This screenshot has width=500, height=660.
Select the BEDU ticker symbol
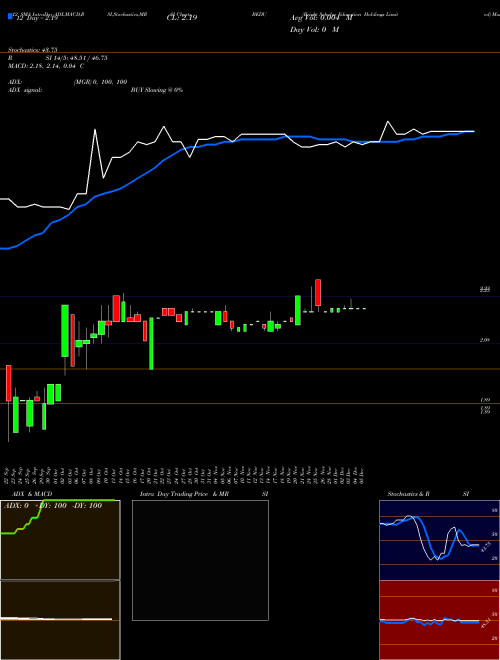click(260, 14)
